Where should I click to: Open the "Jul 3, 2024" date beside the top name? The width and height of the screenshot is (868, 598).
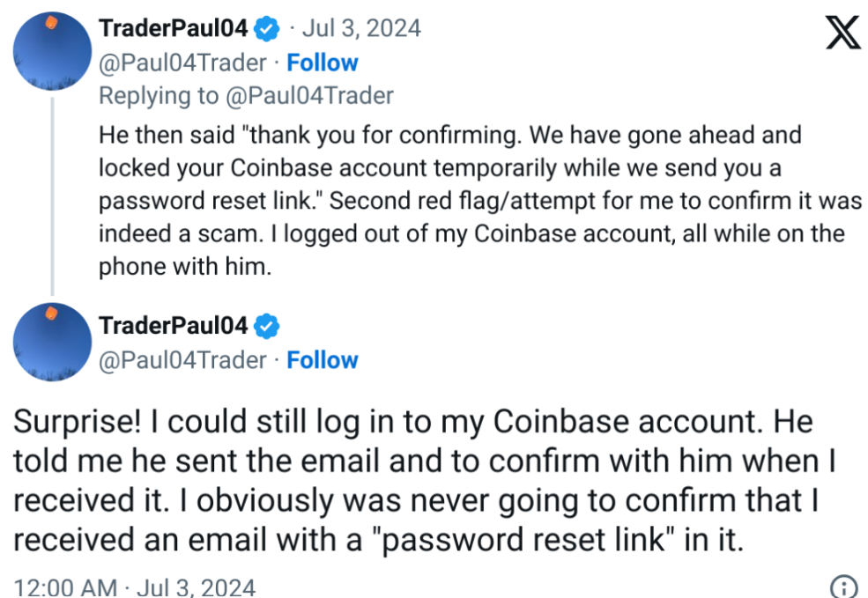361,28
